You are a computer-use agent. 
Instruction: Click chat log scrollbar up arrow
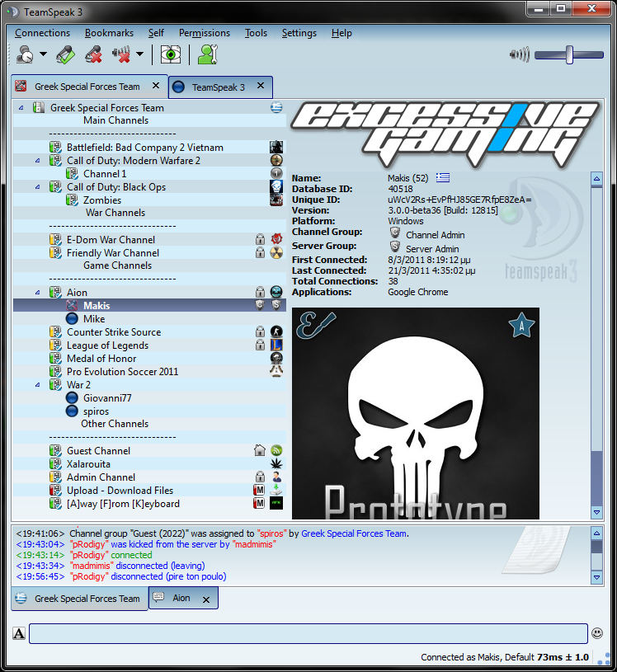596,533
